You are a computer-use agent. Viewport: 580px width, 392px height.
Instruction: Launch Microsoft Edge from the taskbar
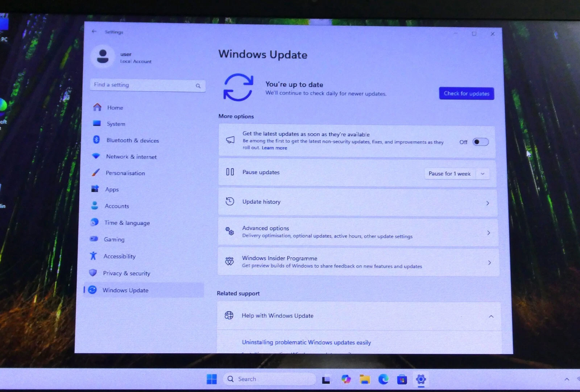[x=383, y=379]
